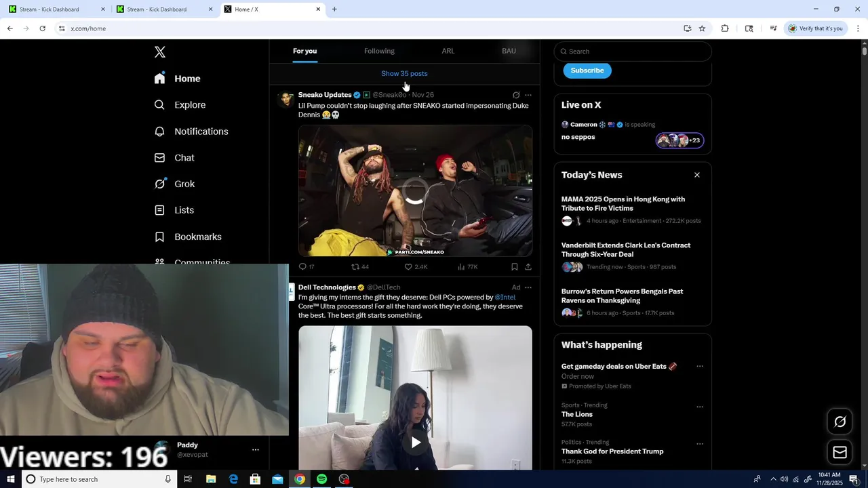Image resolution: width=868 pixels, height=488 pixels.
Task: Click the Subscribe button
Action: 587,70
